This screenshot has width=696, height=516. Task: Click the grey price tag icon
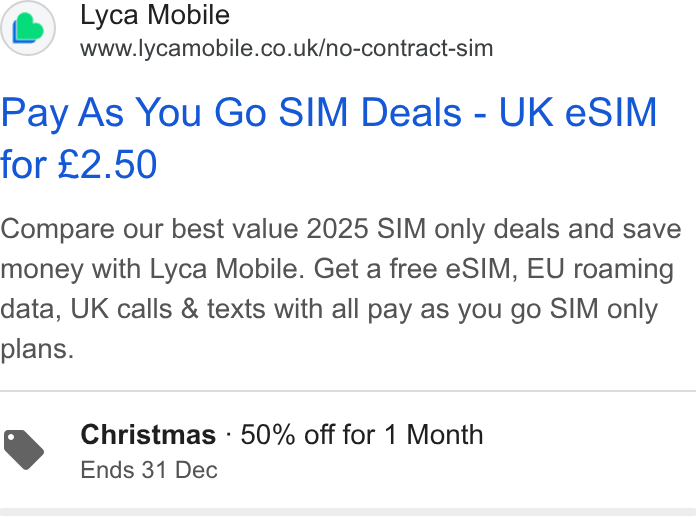click(24, 449)
